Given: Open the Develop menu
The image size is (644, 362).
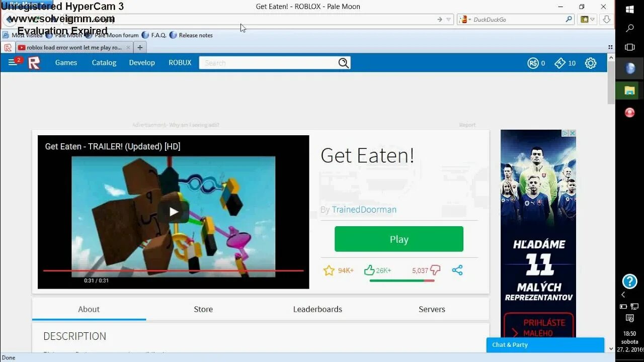Looking at the screenshot, I should 142,63.
